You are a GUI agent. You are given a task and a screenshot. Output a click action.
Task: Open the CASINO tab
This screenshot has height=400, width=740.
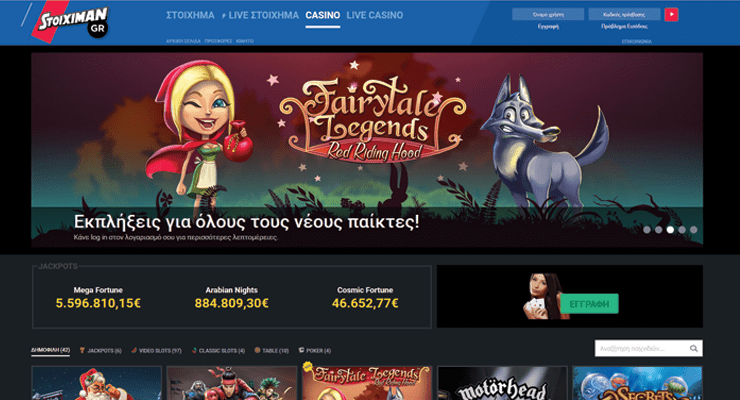(323, 15)
